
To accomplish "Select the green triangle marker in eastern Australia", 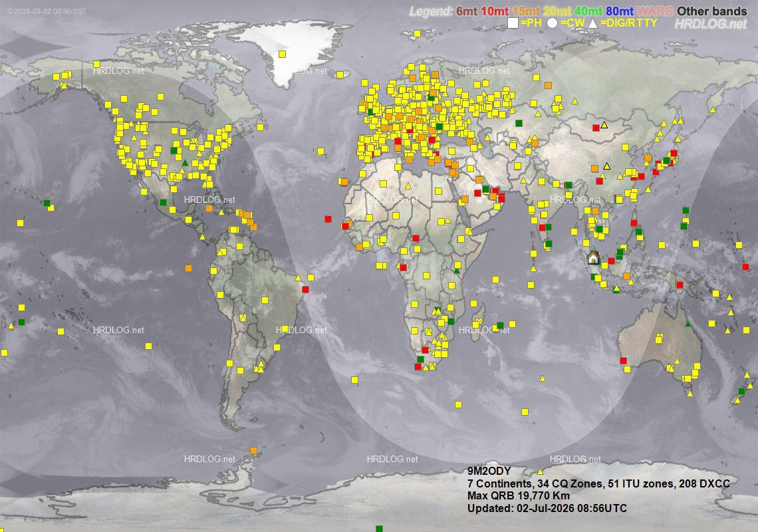I will click(688, 324).
